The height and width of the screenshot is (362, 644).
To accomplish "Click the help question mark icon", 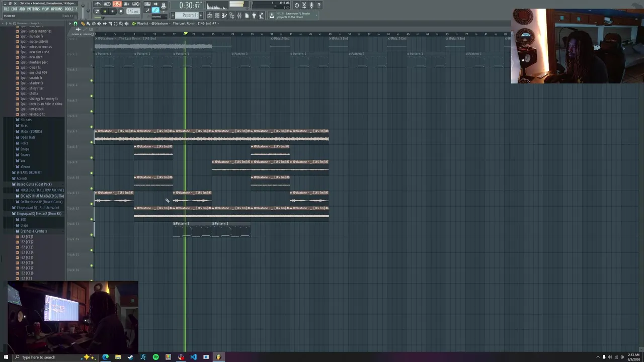I will (x=319, y=5).
